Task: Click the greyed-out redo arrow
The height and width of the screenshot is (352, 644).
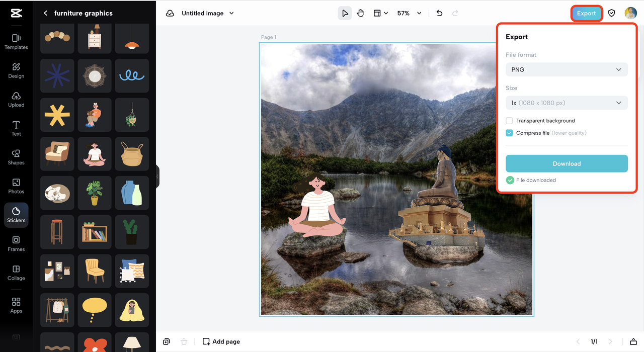Action: [x=455, y=13]
